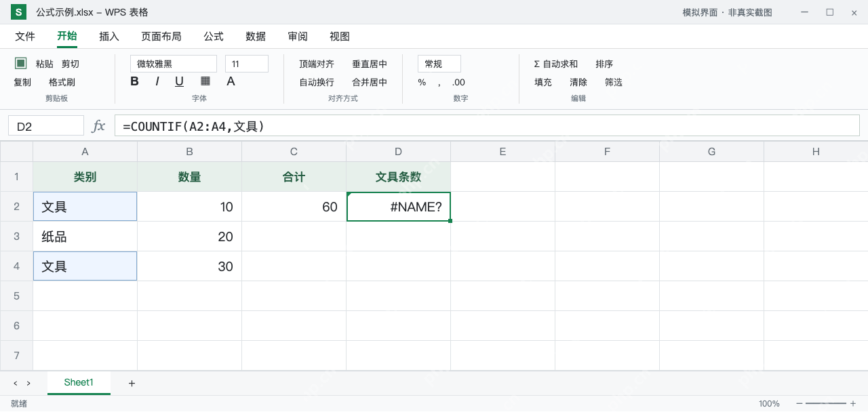Open the 审阅 tab
Image resolution: width=868 pixels, height=412 pixels.
(298, 37)
